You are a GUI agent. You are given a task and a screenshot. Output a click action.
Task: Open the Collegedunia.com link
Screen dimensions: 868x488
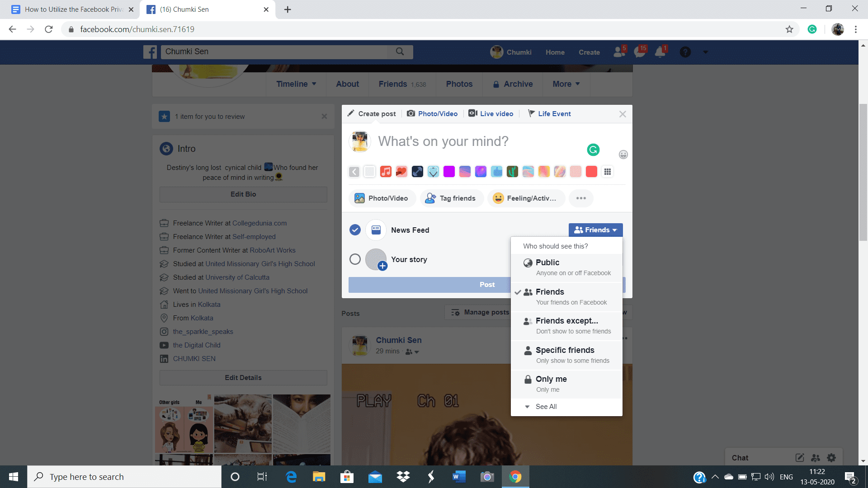(259, 223)
